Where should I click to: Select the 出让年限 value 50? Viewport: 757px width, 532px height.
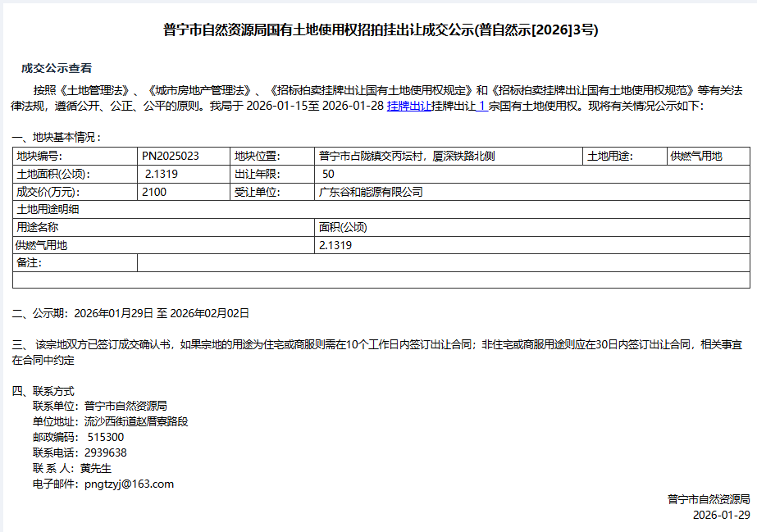pos(328,174)
